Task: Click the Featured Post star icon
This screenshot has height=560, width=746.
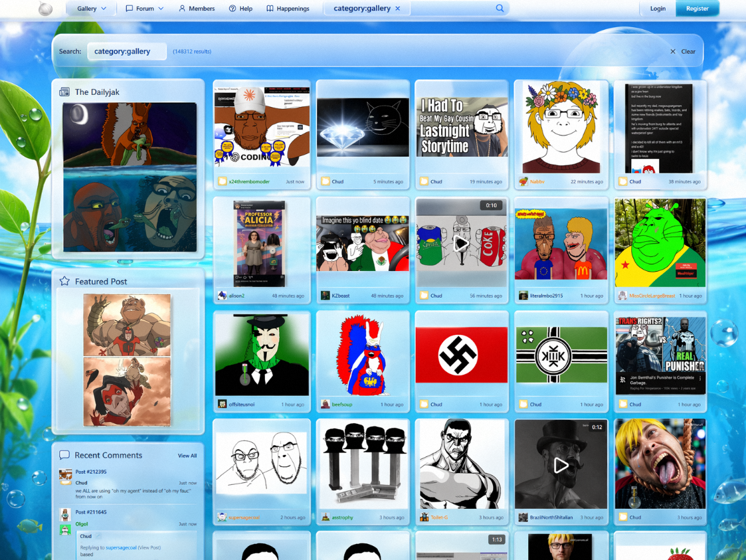Action: (64, 281)
